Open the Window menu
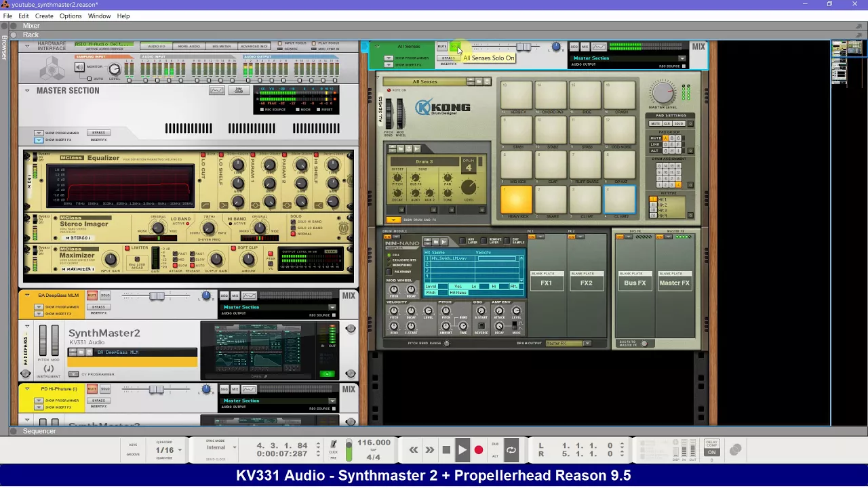This screenshot has height=488, width=868. 99,16
